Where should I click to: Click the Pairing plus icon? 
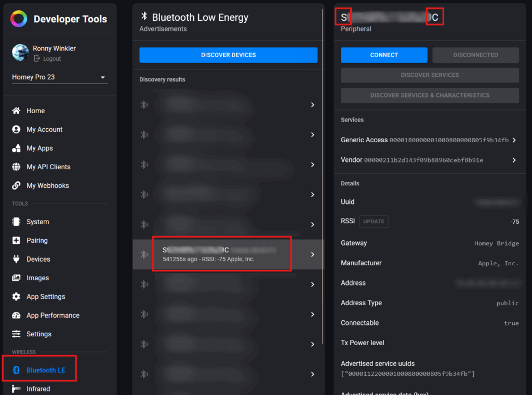coord(16,240)
